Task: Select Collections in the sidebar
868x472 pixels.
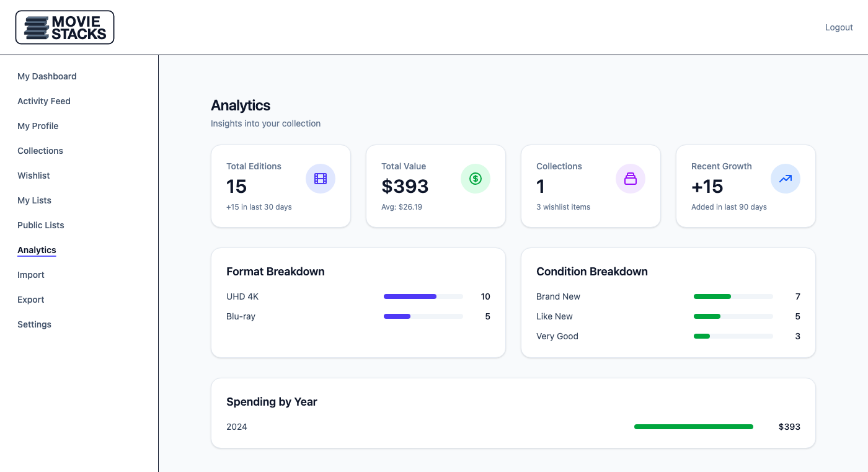Action: coord(40,151)
